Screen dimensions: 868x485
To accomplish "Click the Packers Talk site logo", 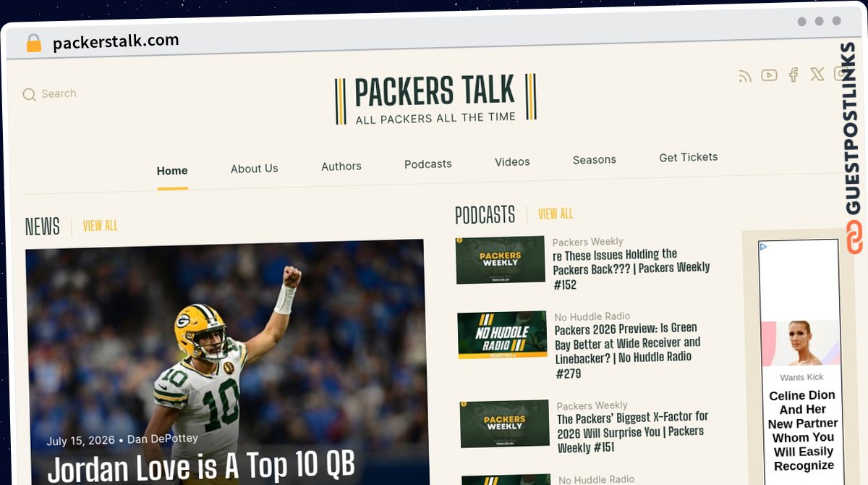I will tap(435, 99).
